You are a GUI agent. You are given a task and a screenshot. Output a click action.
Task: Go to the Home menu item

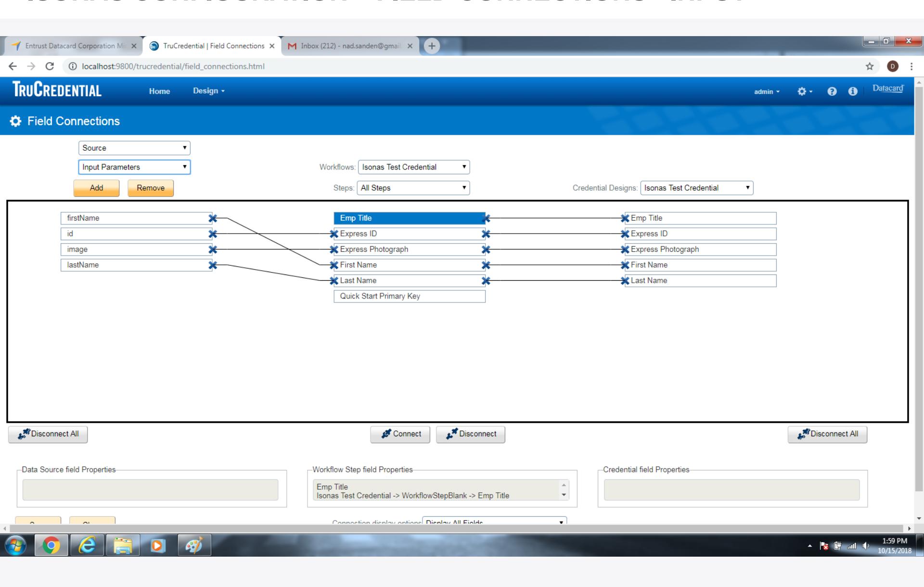159,91
